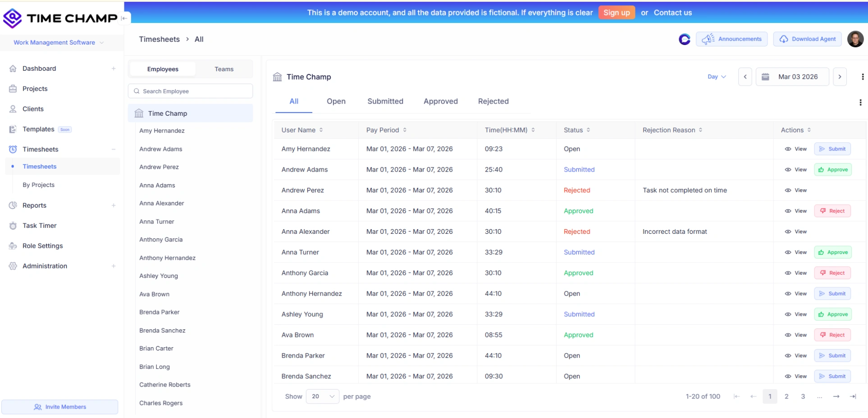The width and height of the screenshot is (868, 418).
Task: Toggle View on Andrew Perez's rejected entry
Action: (x=796, y=190)
